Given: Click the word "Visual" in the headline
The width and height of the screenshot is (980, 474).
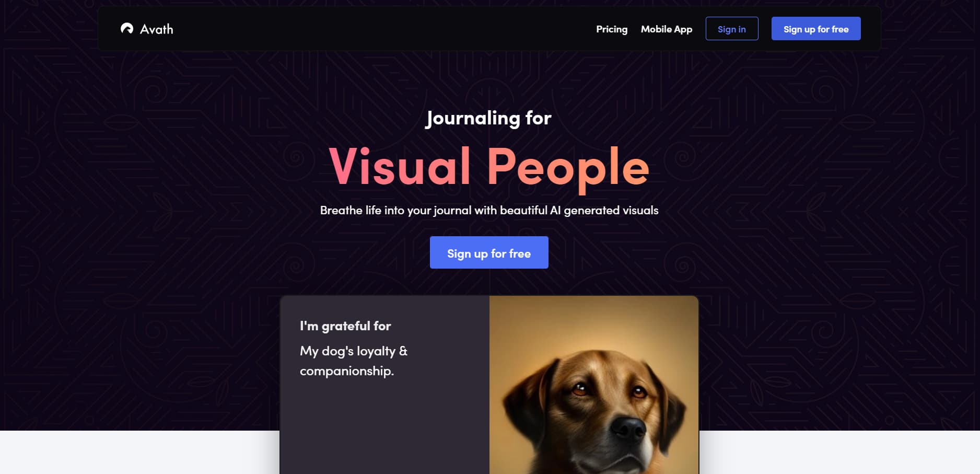Looking at the screenshot, I should click(400, 166).
